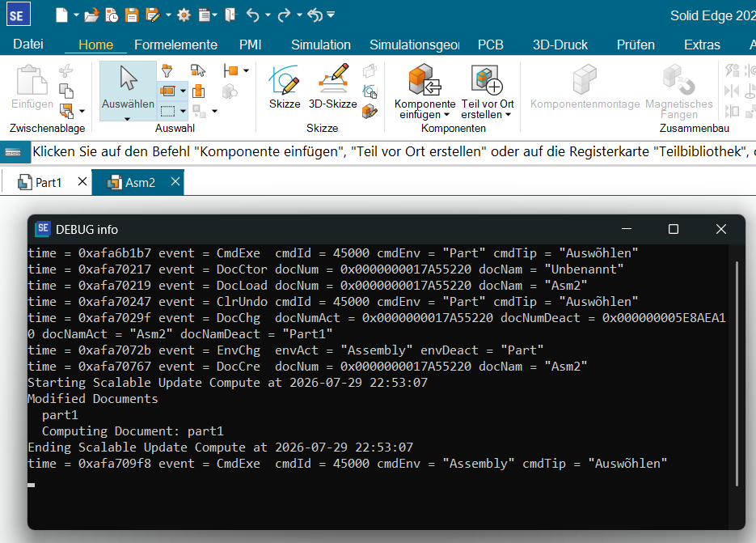Expand the undo history dropdown arrow
Image resolution: width=756 pixels, height=543 pixels.
268,15
